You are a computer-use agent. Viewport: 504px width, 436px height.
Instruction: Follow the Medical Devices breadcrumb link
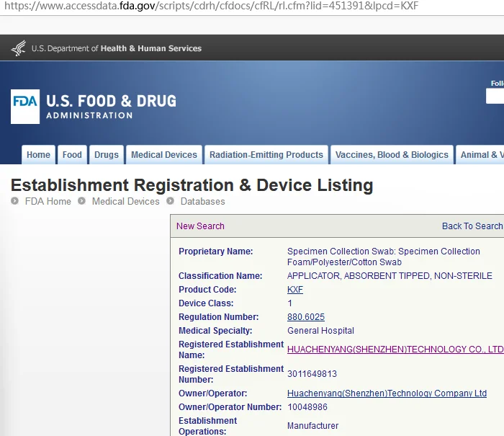coord(126,202)
